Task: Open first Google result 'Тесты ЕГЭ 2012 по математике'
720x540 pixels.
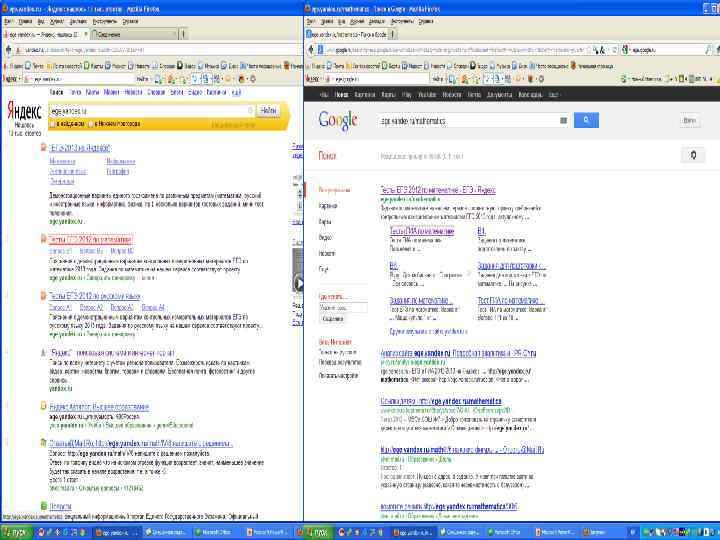Action: [438, 189]
